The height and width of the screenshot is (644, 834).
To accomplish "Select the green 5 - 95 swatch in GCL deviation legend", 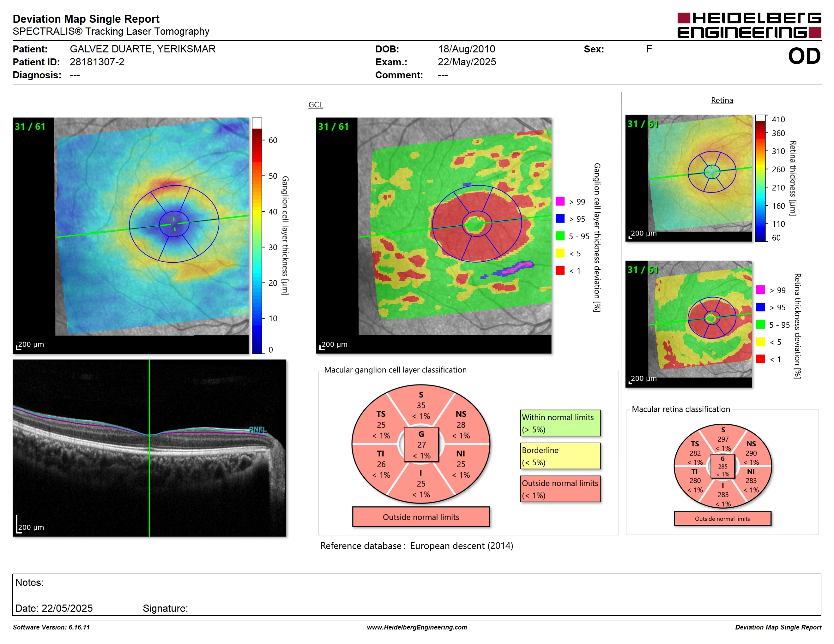I will pyautogui.click(x=560, y=236).
